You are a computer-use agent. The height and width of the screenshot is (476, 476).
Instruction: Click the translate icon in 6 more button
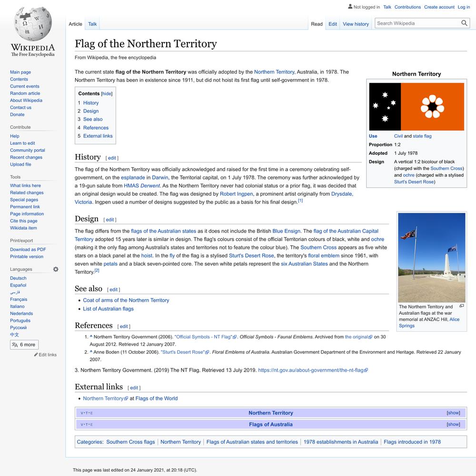click(15, 345)
